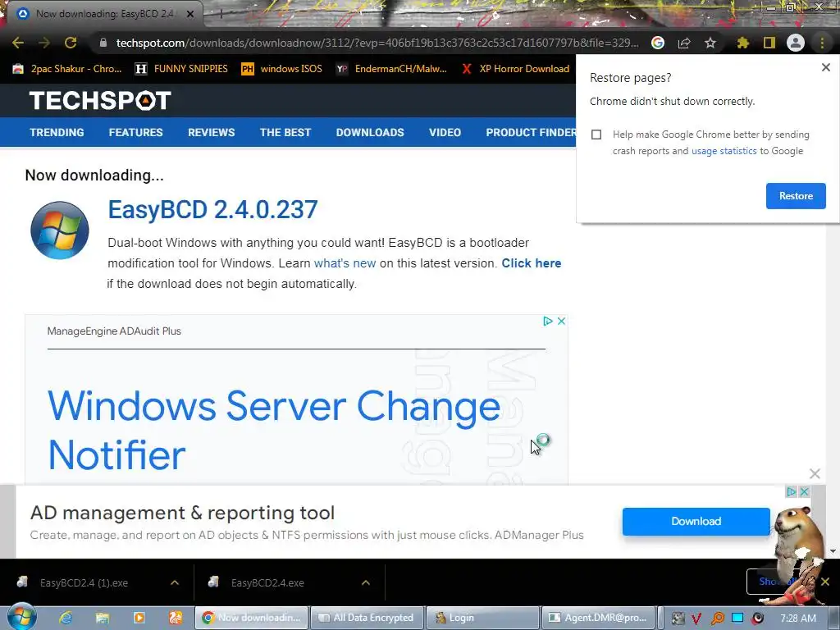Screen dimensions: 840x630
Task: Open downloaded EasyBCD2.4 (1).exe file
Action: [x=84, y=583]
